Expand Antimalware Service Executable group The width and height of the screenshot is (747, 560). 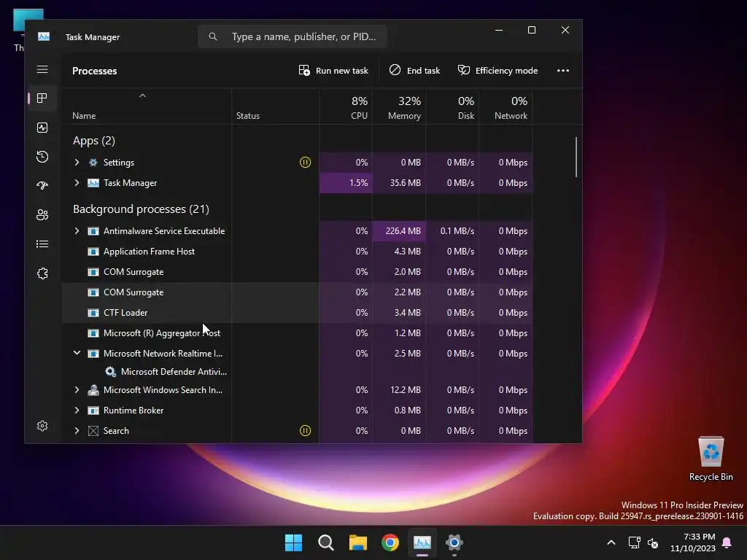[x=77, y=231]
